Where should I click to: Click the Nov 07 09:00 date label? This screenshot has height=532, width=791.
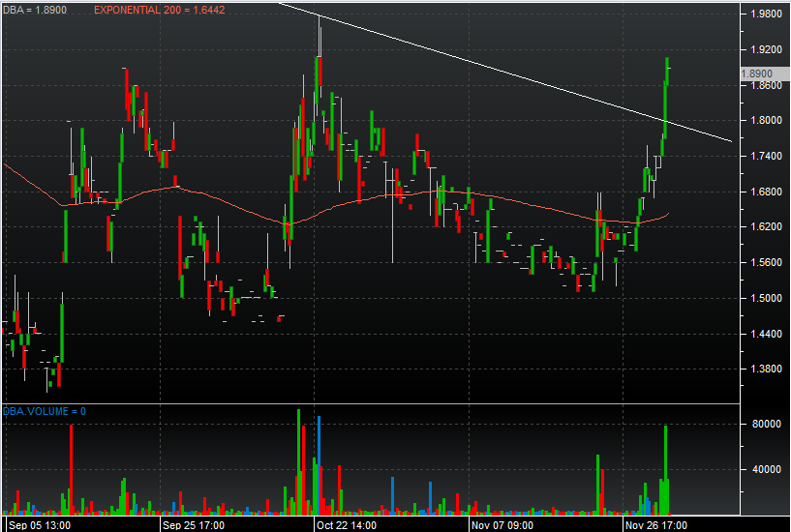(502, 525)
